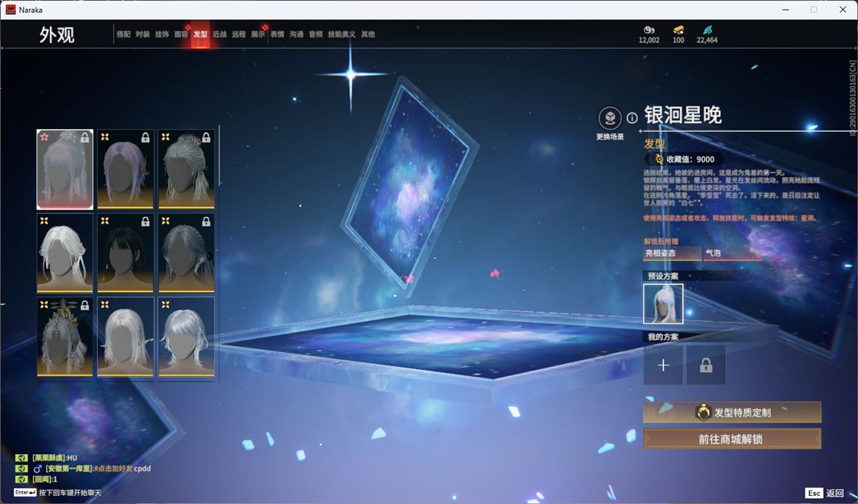Select the purple hair hairstyle thumbnail
Screen dimensions: 858x504
(x=125, y=169)
